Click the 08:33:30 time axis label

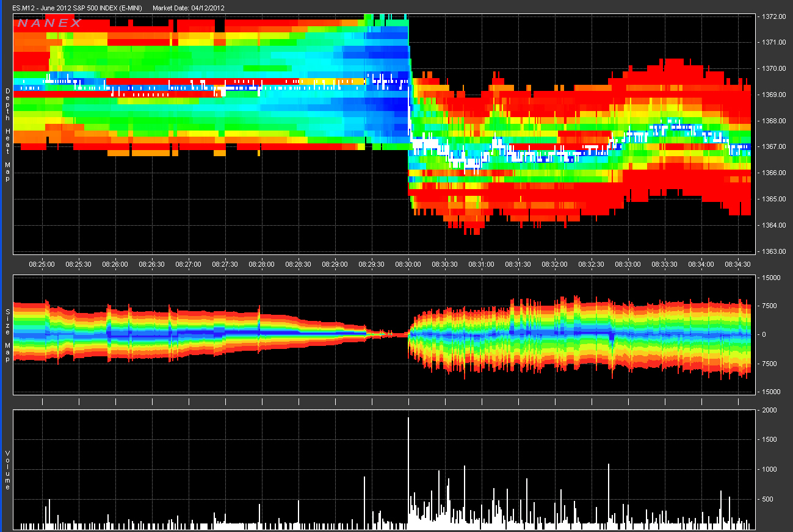(665, 264)
